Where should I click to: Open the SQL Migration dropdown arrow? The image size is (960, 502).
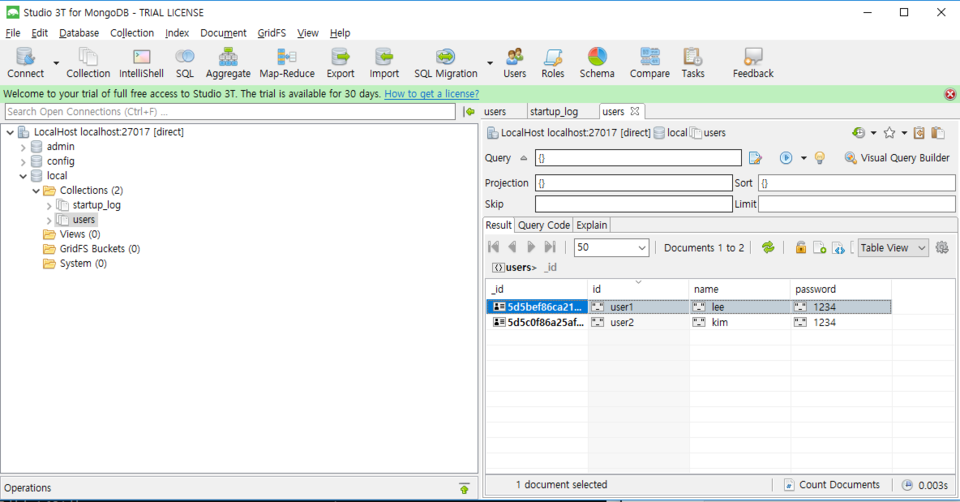(490, 63)
